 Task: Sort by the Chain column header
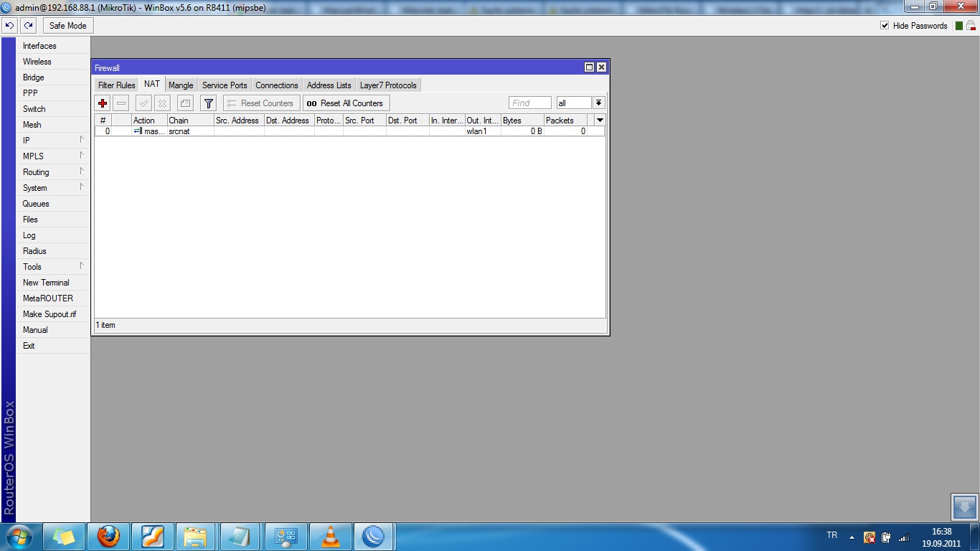pyautogui.click(x=190, y=121)
